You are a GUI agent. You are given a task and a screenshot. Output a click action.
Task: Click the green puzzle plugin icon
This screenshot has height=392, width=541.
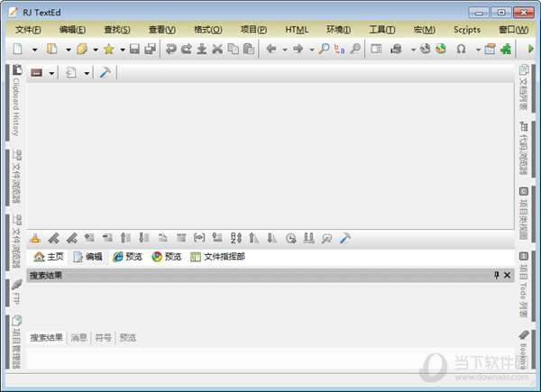[506, 49]
